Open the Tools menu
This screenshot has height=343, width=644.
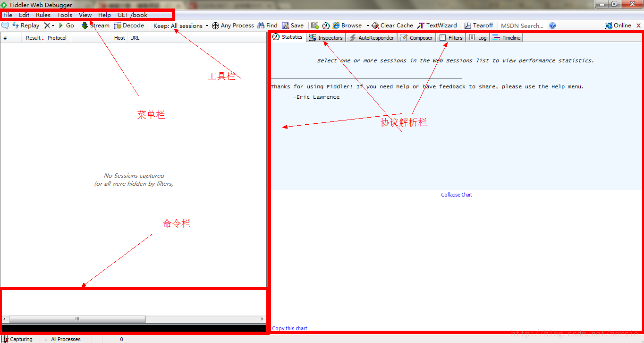pyautogui.click(x=65, y=15)
